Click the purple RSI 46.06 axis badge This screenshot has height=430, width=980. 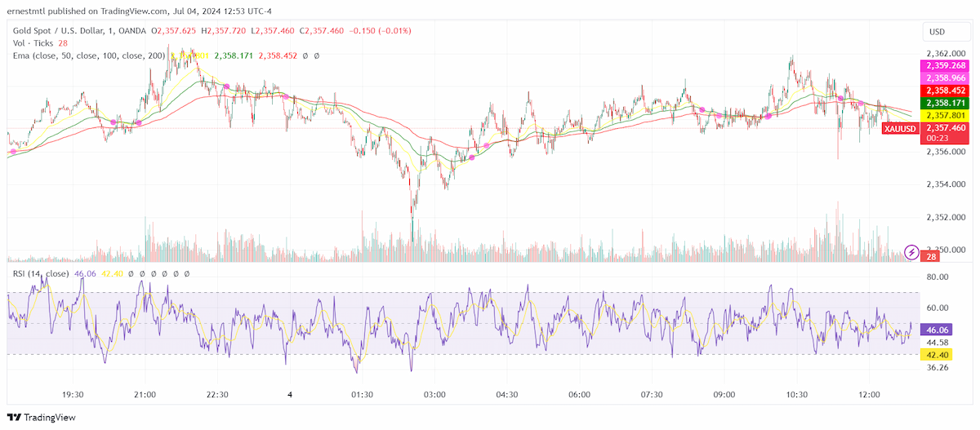pos(933,330)
